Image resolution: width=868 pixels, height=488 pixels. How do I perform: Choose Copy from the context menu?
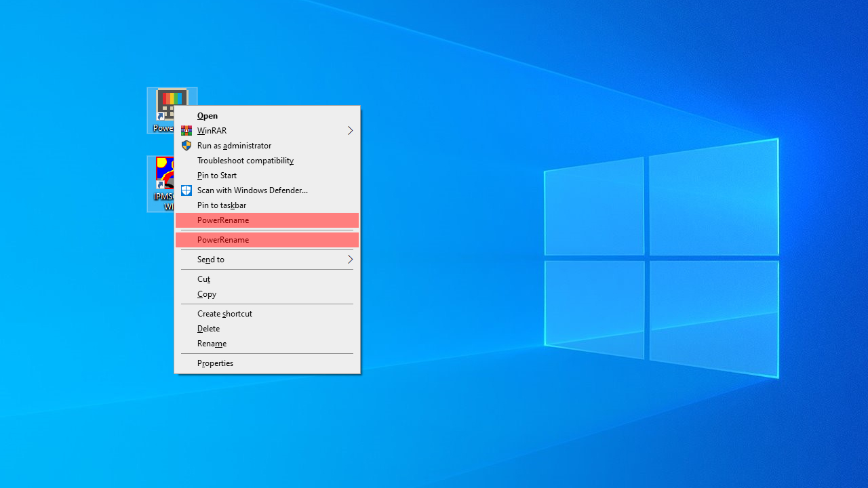(267, 294)
